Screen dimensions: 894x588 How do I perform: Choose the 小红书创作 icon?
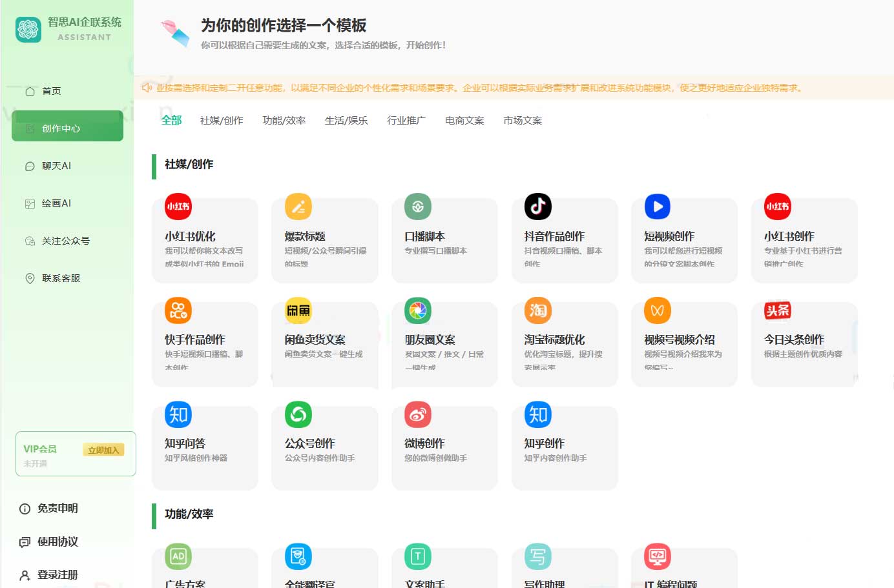click(x=778, y=207)
